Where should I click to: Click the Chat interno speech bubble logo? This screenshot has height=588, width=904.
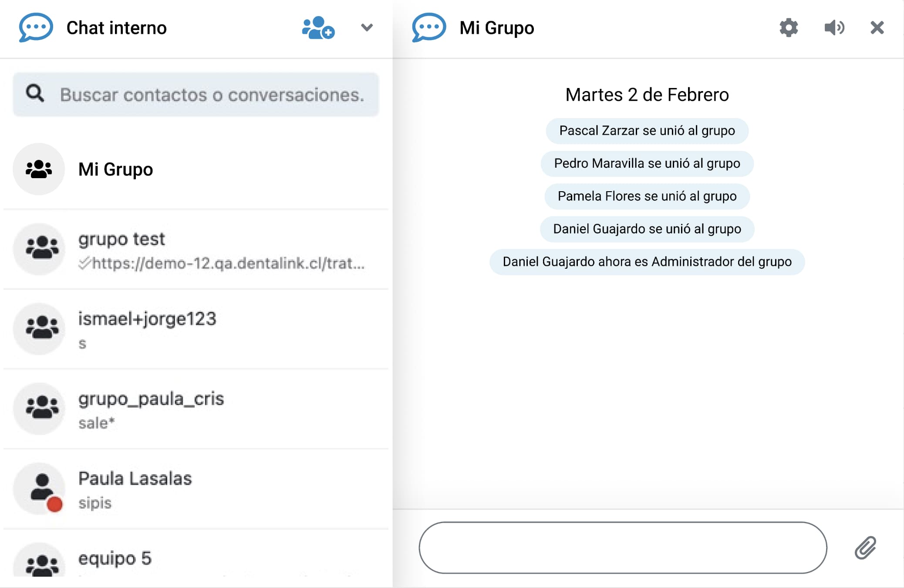(36, 27)
